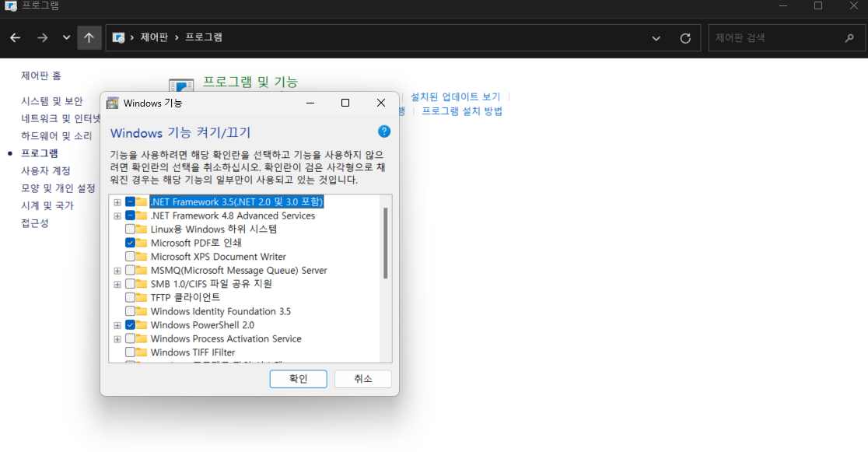Open 하드웨어 및 소리 category

[57, 135]
